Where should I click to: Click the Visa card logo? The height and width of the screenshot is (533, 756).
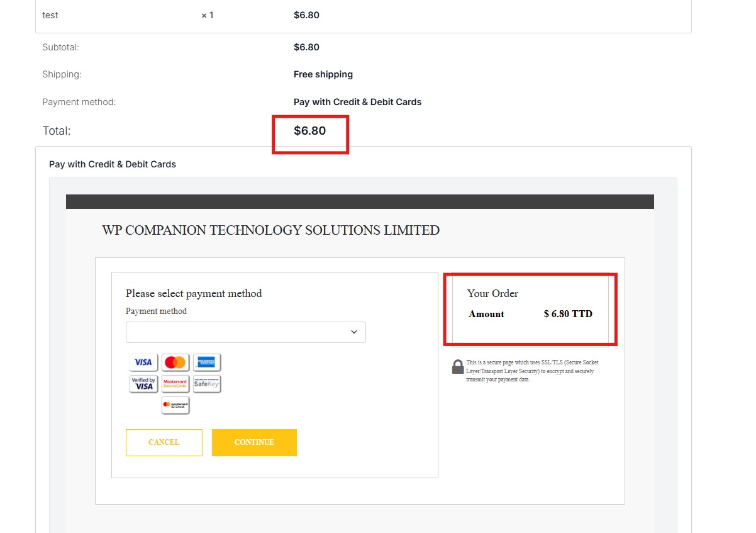click(143, 362)
